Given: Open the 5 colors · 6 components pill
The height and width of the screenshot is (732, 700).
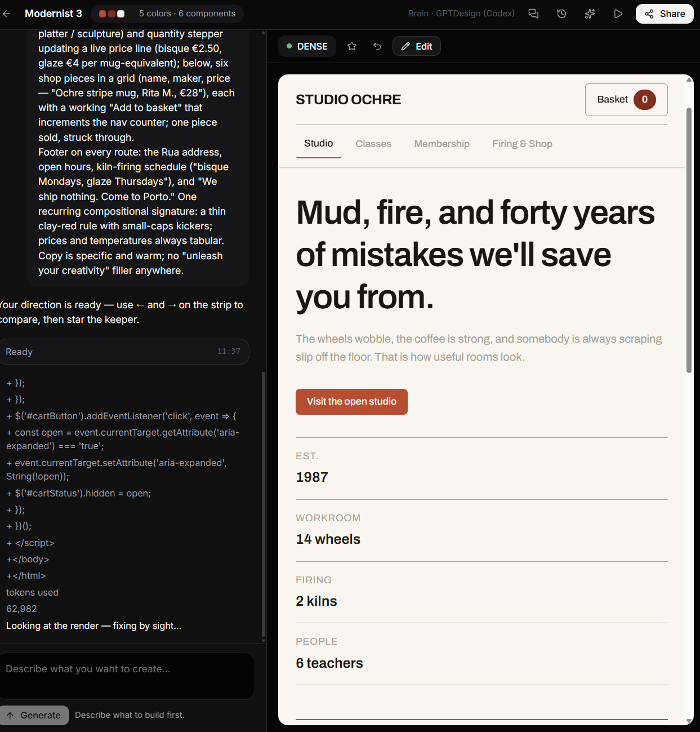Looking at the screenshot, I should click(x=167, y=14).
